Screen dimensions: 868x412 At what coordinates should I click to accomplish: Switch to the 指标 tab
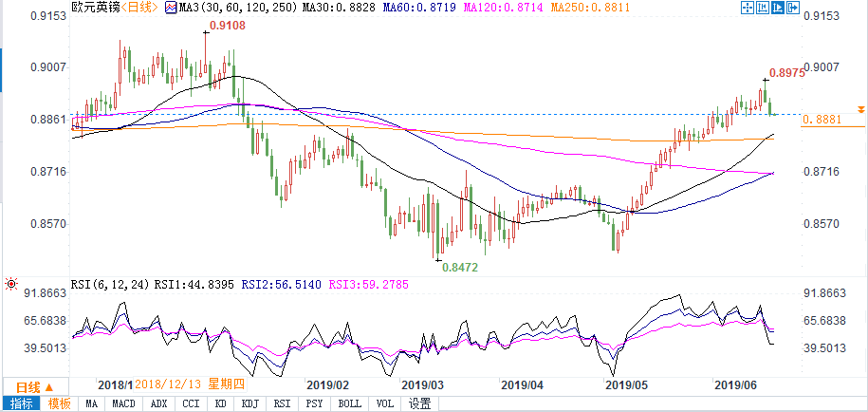(20, 403)
